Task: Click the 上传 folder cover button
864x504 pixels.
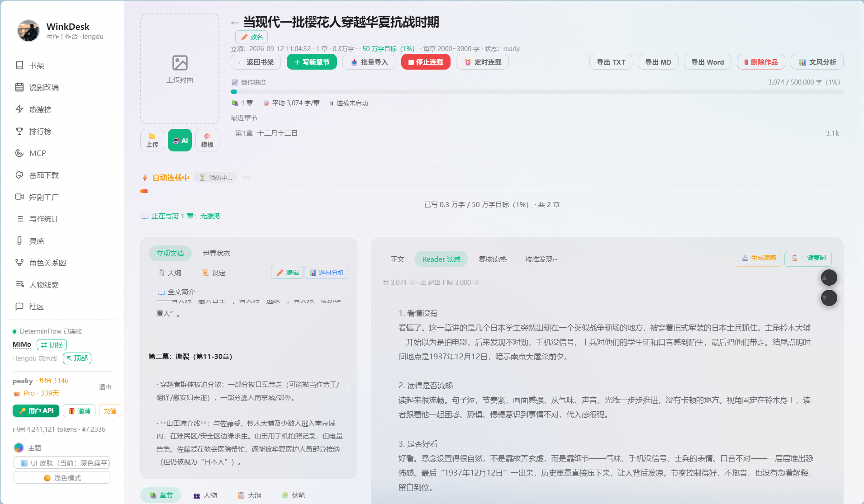Action: click(x=152, y=140)
